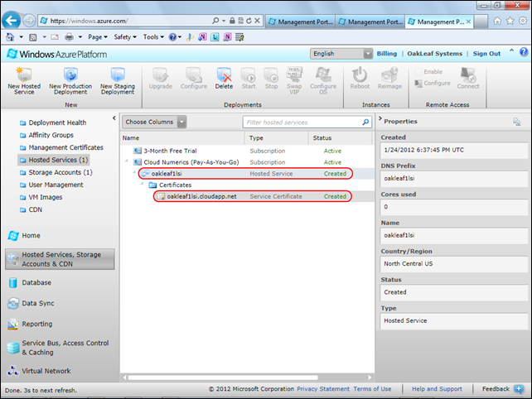The height and width of the screenshot is (399, 532).
Task: Click the Sign Out link
Action: tap(486, 54)
